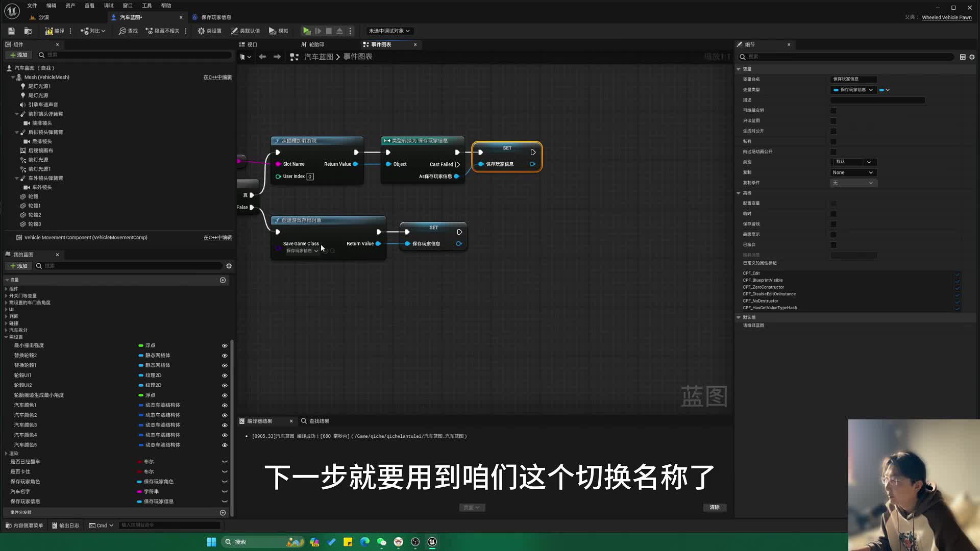Click the Stop playback square icon
Viewport: 980px width, 551px height.
(x=329, y=31)
